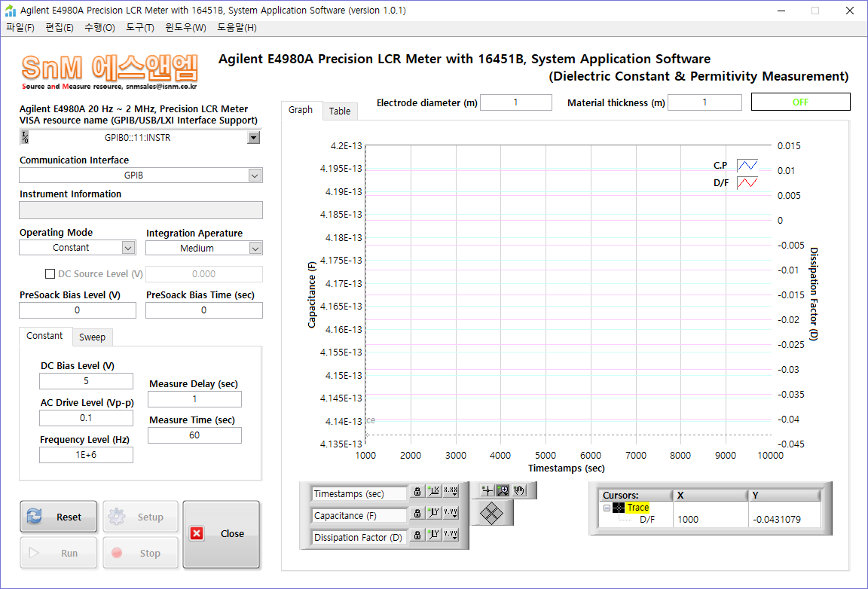Viewport: 868px width, 589px height.
Task: Click the PreSoack Bias Time (sec) field
Action: (204, 310)
